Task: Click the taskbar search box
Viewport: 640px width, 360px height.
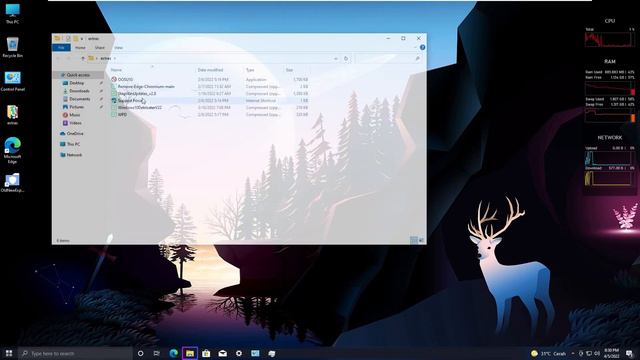Action: coord(76,353)
